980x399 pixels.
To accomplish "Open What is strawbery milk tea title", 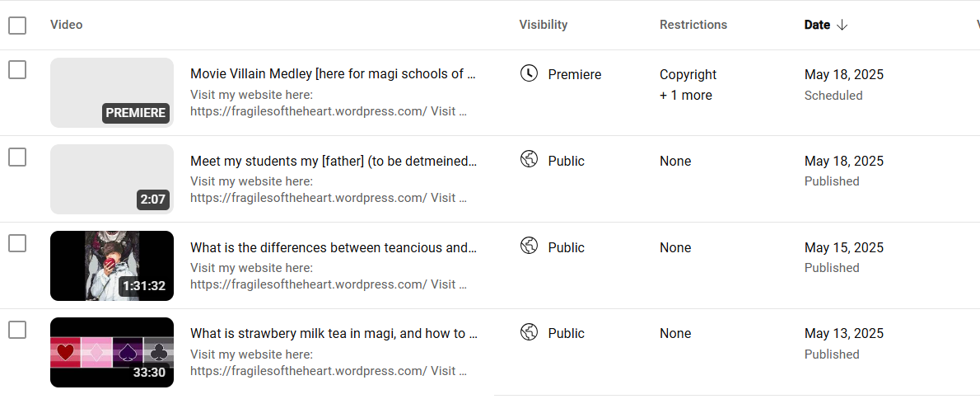I will coord(334,333).
